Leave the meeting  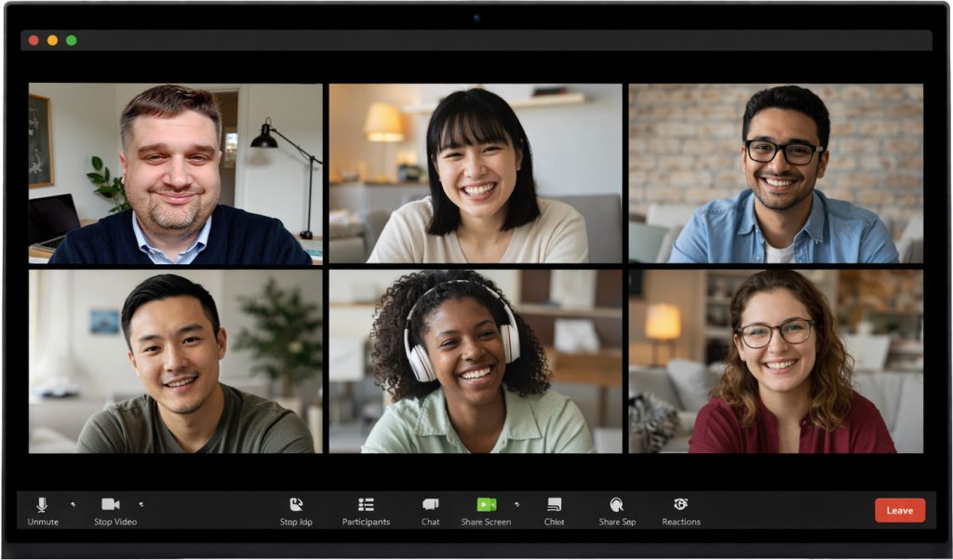click(899, 510)
